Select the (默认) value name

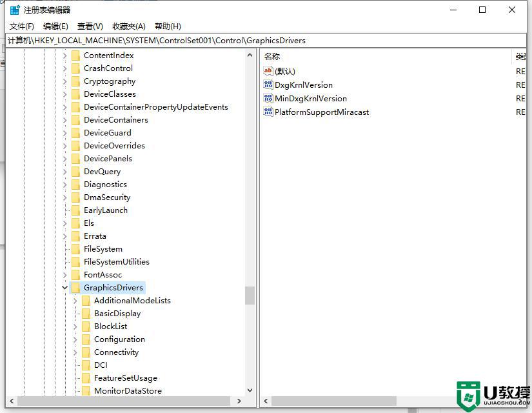pos(284,72)
